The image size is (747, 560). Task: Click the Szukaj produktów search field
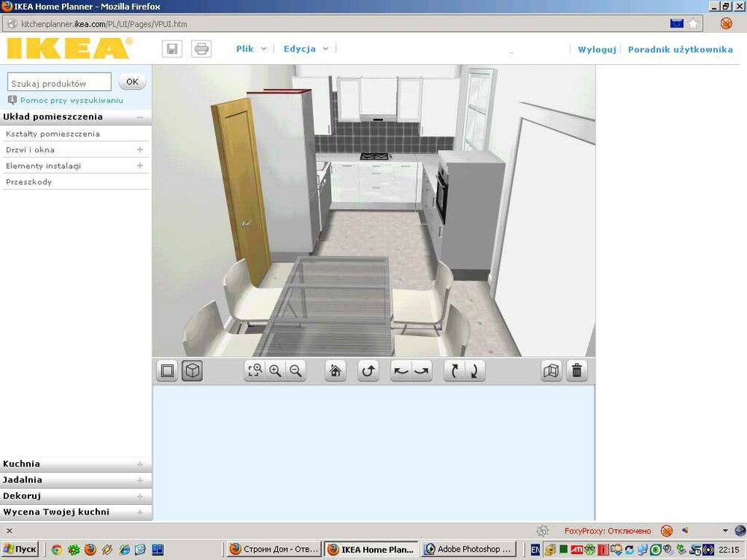59,83
